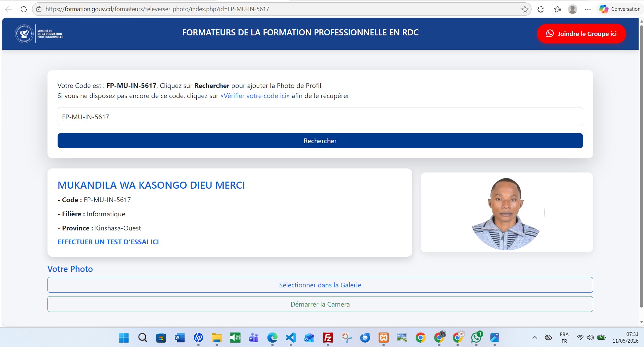Click the Ministère de la Formation logo
The height and width of the screenshot is (347, 644).
click(39, 34)
